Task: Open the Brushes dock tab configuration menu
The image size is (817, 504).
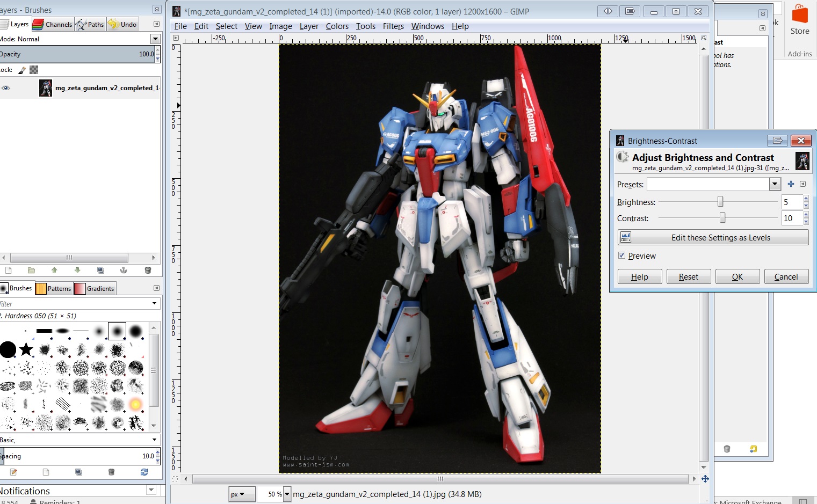Action: (156, 288)
